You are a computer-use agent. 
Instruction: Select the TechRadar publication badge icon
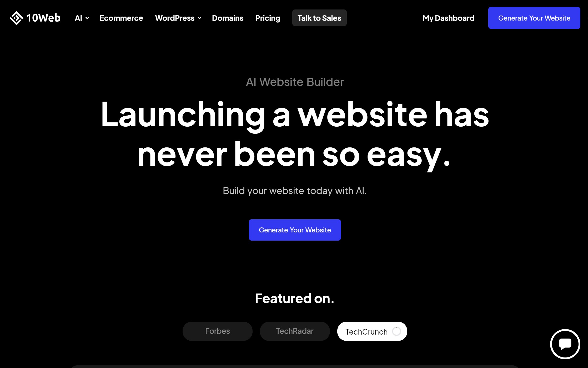[x=294, y=331]
